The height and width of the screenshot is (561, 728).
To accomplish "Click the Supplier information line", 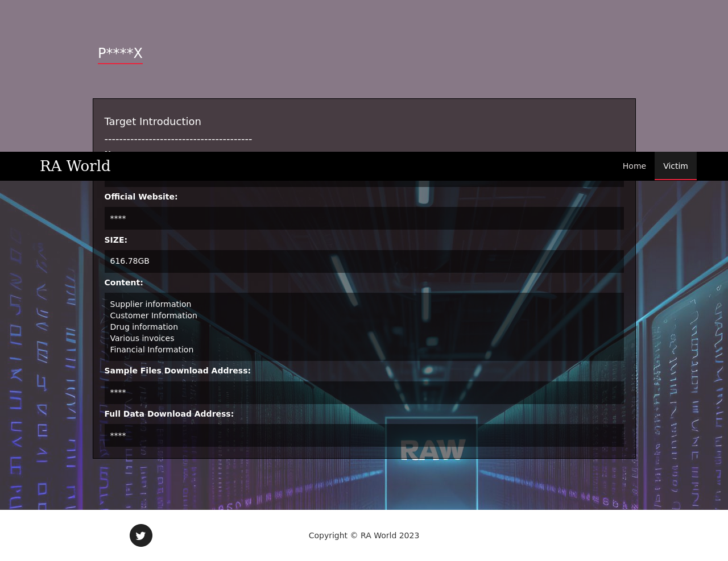I will click(x=150, y=304).
